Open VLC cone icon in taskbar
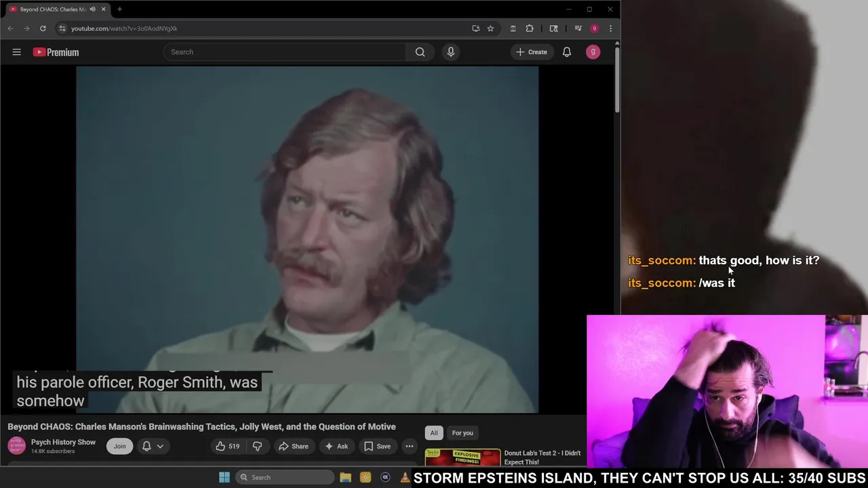This screenshot has height=488, width=868. (x=405, y=477)
